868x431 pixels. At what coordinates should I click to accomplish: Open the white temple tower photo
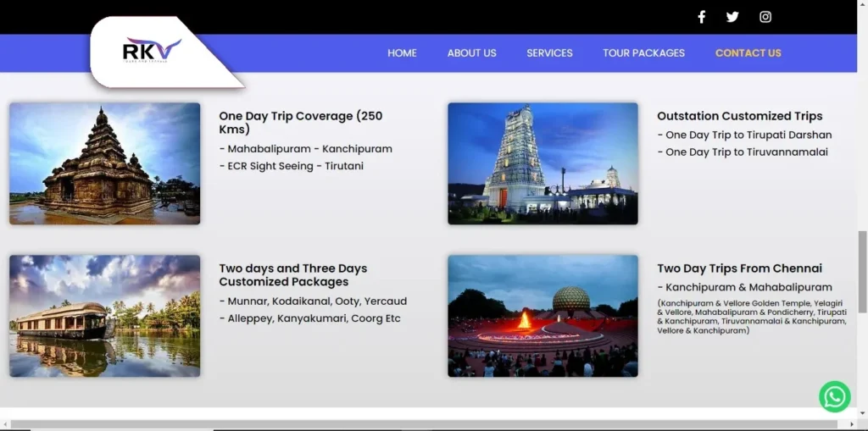coord(542,163)
